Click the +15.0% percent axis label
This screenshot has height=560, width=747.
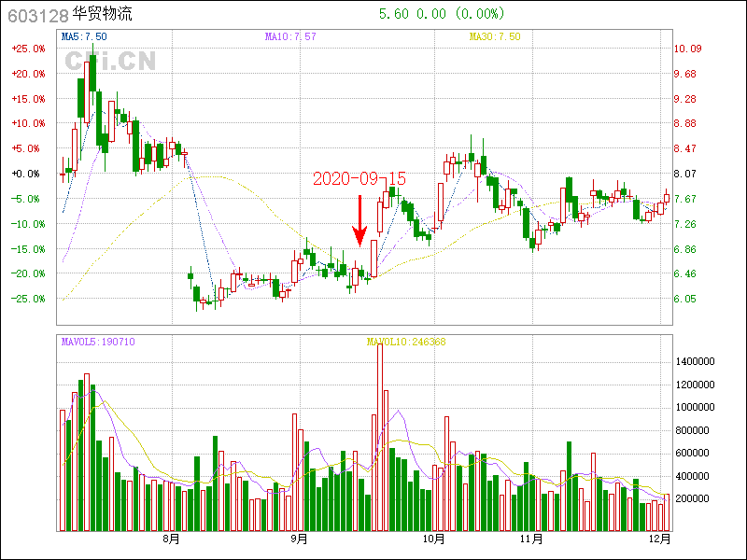click(x=29, y=99)
